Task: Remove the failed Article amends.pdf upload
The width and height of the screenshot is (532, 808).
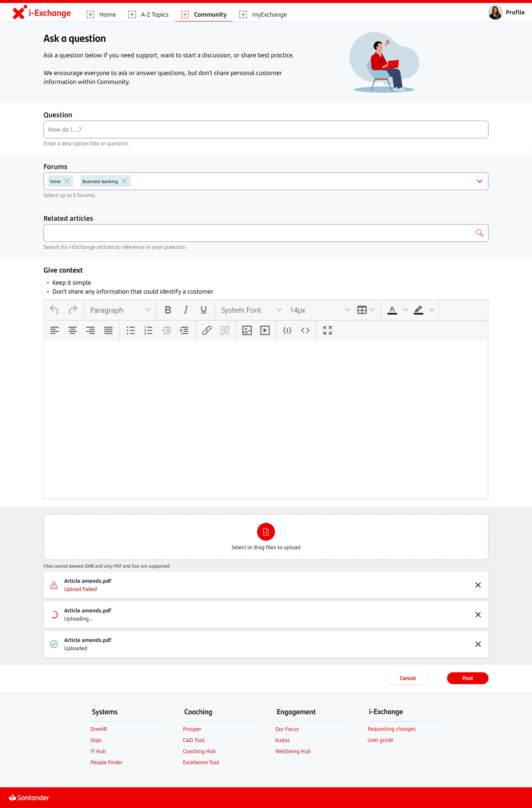Action: click(x=478, y=585)
